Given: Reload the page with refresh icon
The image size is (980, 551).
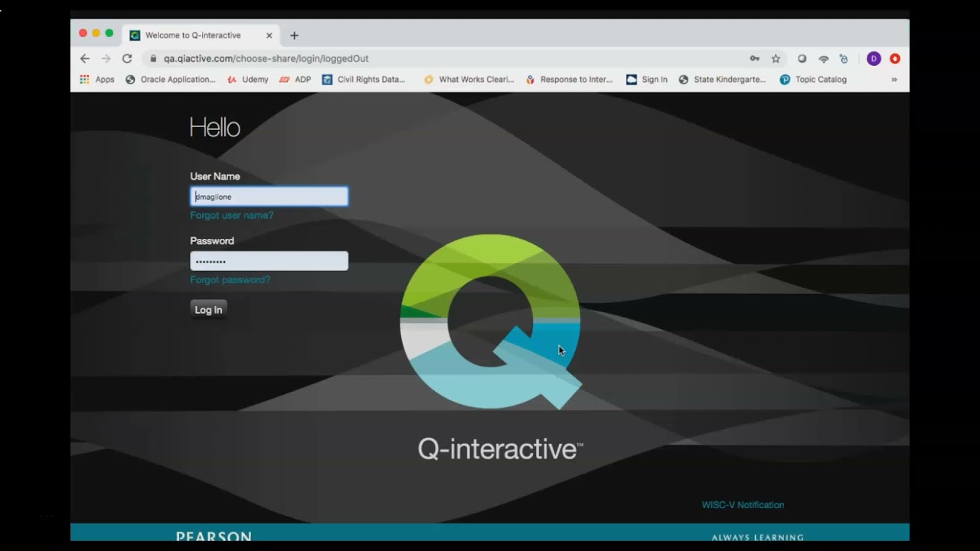Looking at the screenshot, I should pyautogui.click(x=127, y=58).
